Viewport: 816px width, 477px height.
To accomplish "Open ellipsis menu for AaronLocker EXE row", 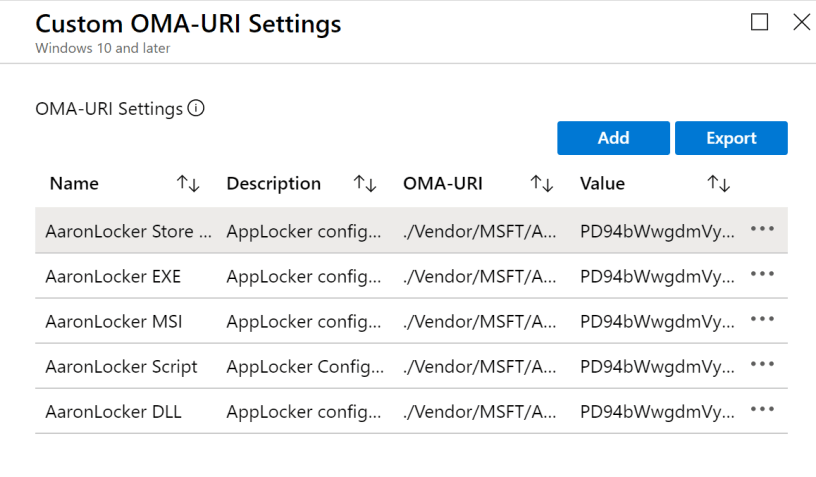I will (x=762, y=274).
